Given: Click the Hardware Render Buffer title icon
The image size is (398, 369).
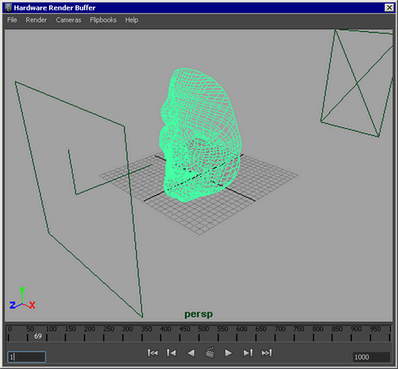Looking at the screenshot, I should pyautogui.click(x=8, y=7).
